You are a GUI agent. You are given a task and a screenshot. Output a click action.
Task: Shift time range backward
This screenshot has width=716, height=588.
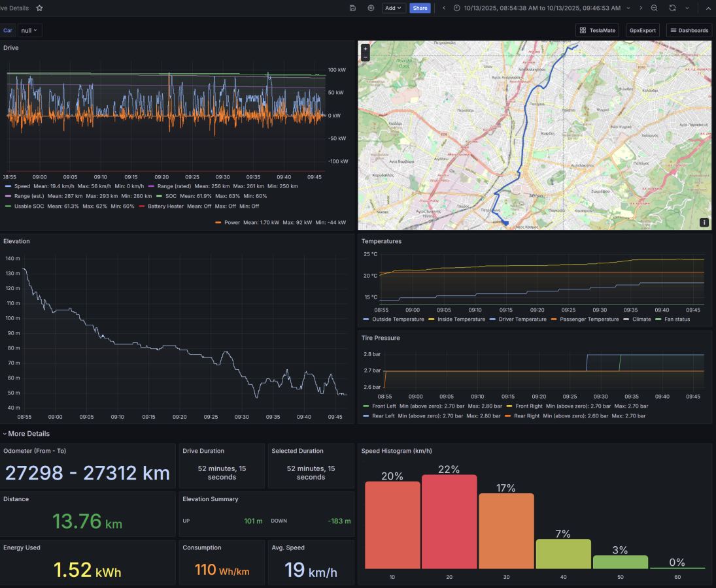(x=444, y=8)
